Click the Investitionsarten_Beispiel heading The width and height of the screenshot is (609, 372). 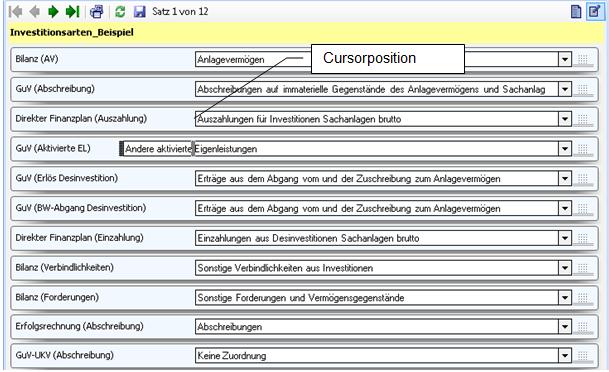[x=72, y=32]
